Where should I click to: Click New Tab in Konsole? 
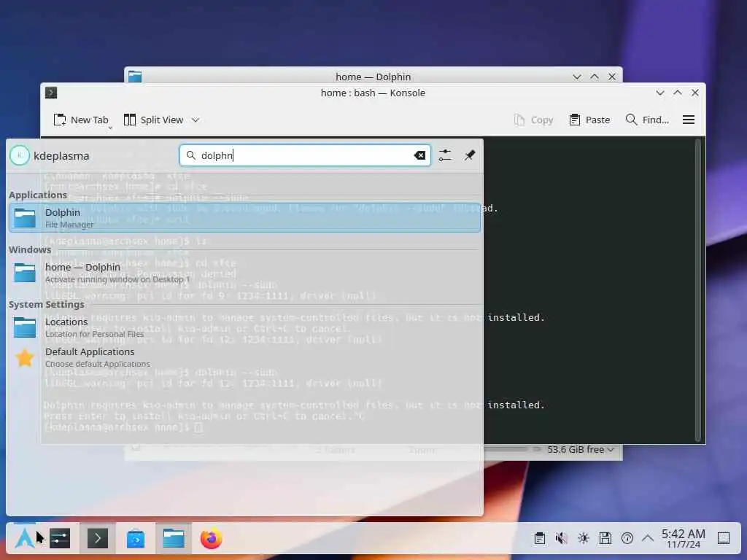pos(81,120)
